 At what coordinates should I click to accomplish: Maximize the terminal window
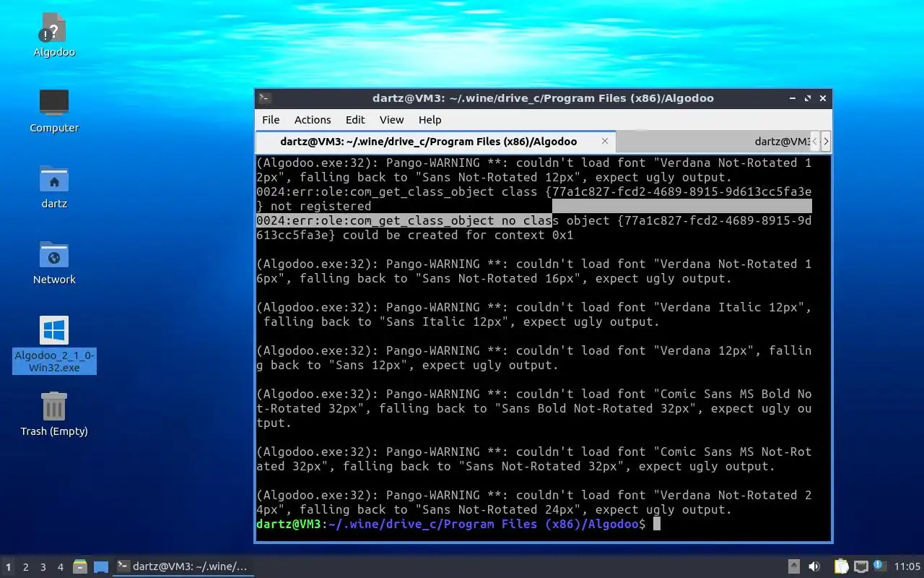(x=808, y=98)
